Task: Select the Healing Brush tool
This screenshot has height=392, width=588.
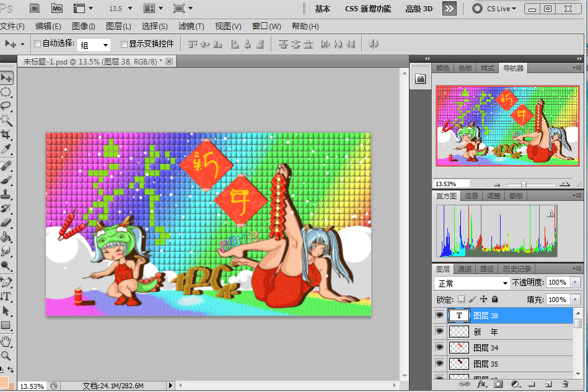Action: [x=6, y=166]
